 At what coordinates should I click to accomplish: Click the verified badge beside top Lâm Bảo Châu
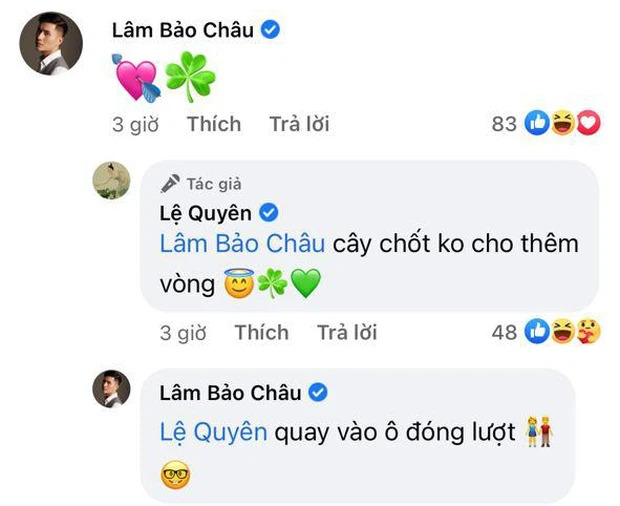click(270, 30)
